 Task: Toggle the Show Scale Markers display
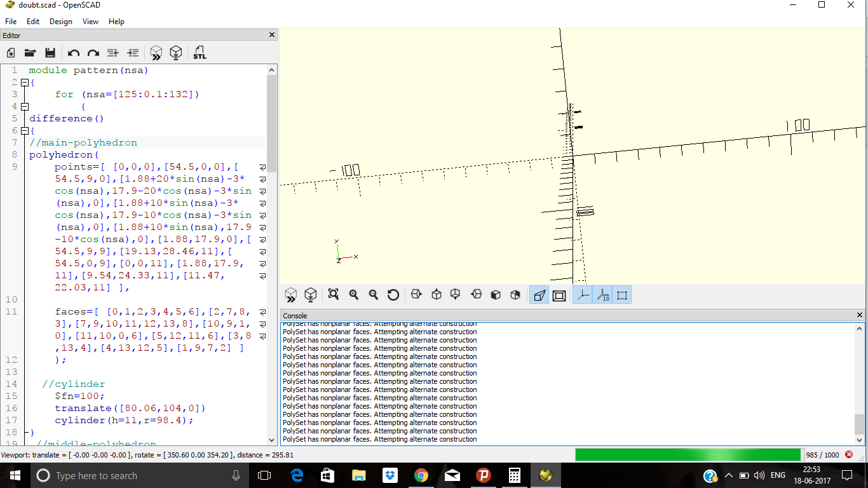click(x=602, y=294)
